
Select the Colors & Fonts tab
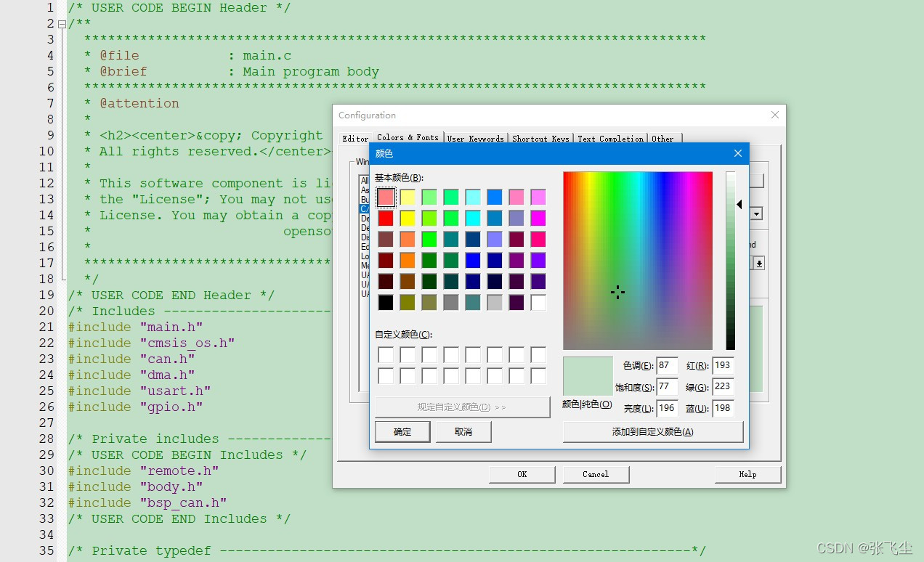tap(408, 137)
